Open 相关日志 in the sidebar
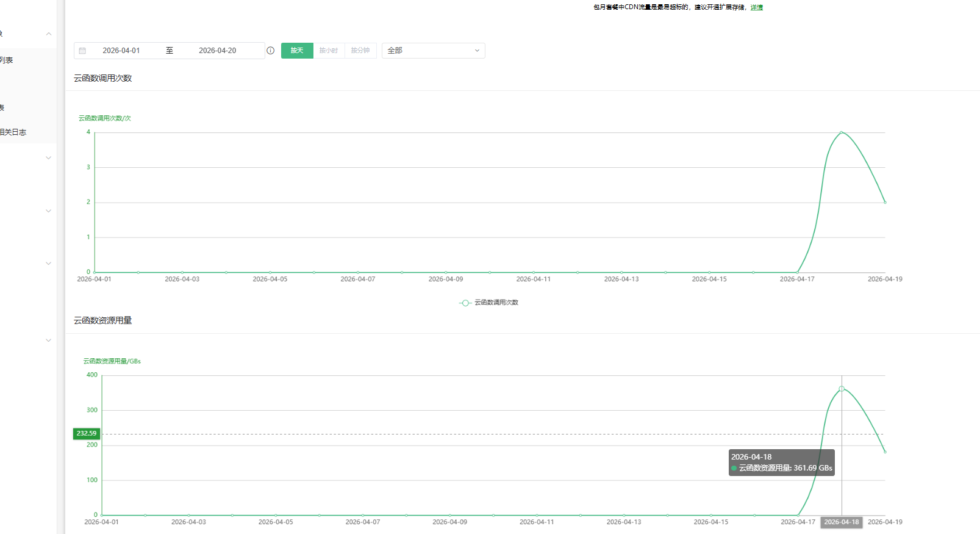Screen dimensions: 980x534 13,132
